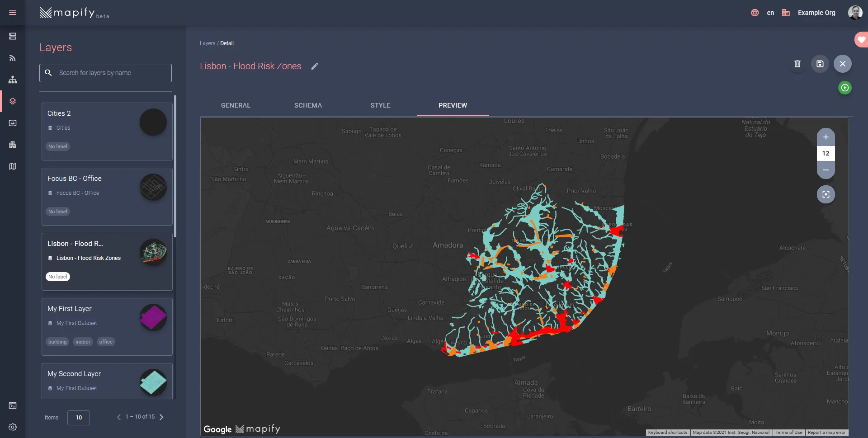Click the Cities 2 layer thumbnail
The height and width of the screenshot is (438, 868).
pyautogui.click(x=153, y=122)
